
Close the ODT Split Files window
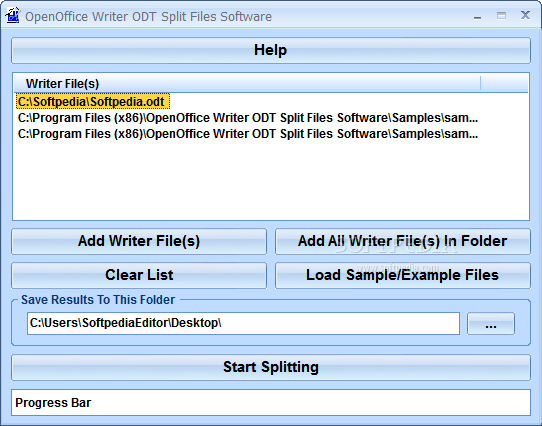525,15
